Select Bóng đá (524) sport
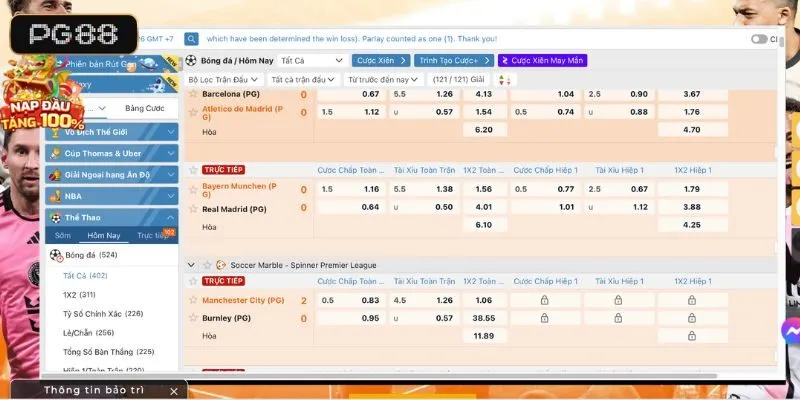Screen dimensions: 800x400 [x=111, y=255]
